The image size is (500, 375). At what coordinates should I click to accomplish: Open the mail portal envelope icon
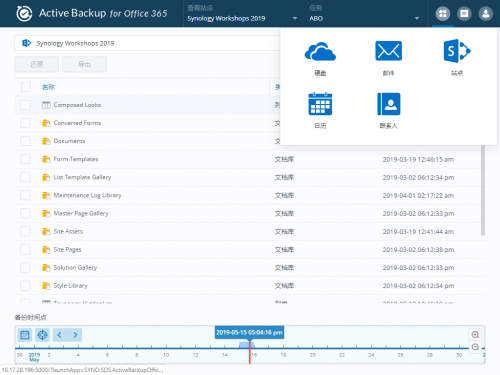point(389,51)
